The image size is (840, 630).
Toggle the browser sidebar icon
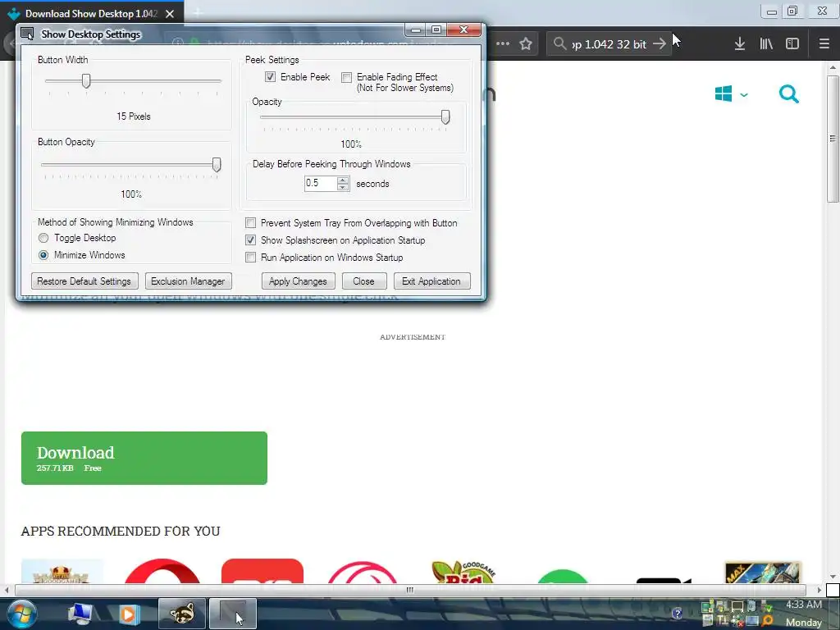tap(792, 44)
